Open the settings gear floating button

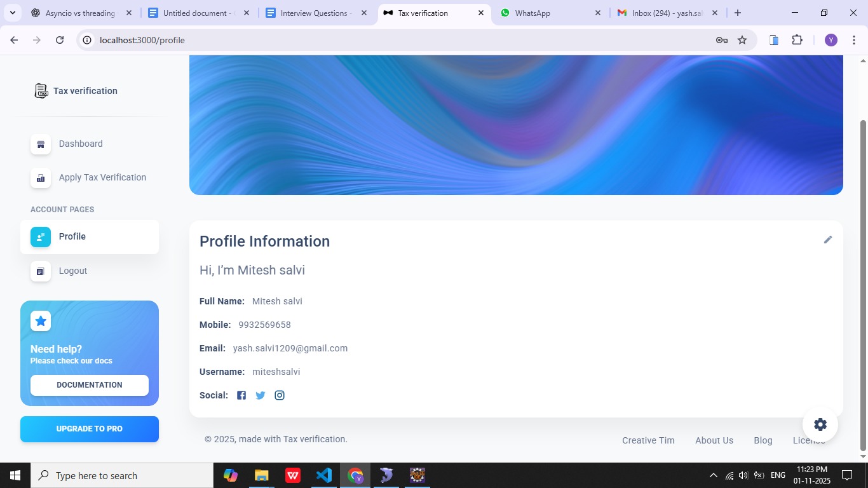pos(820,424)
